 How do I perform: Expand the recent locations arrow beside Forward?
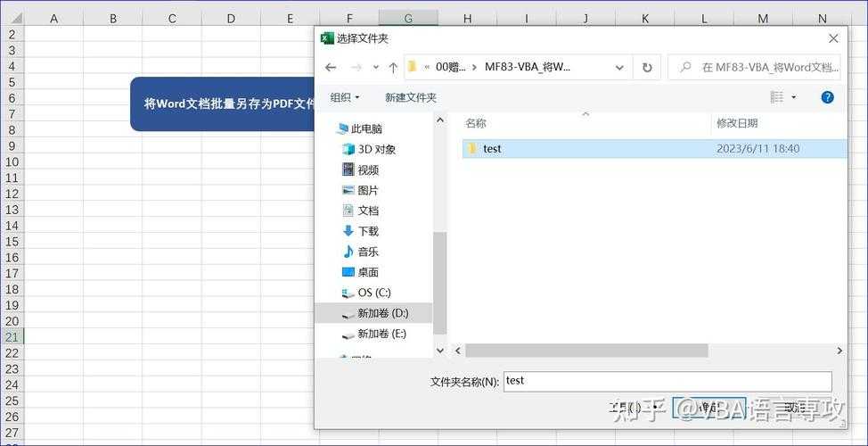click(x=375, y=67)
